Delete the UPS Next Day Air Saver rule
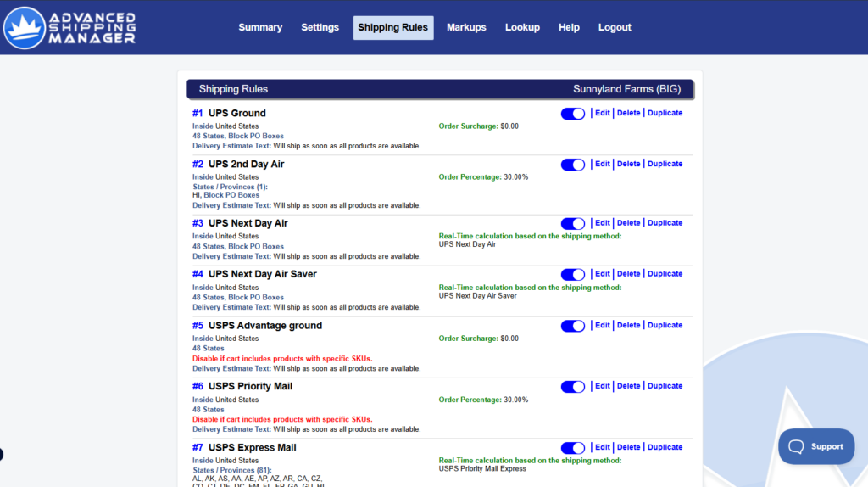This screenshot has width=868, height=487. point(628,274)
